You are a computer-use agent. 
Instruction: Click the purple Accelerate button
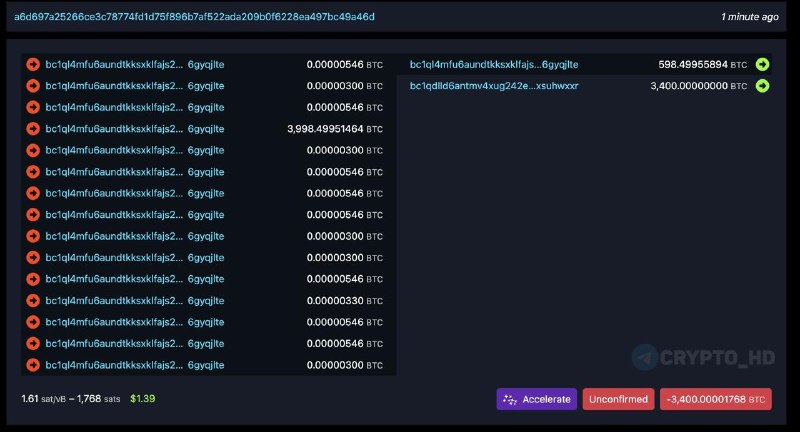[x=537, y=399]
